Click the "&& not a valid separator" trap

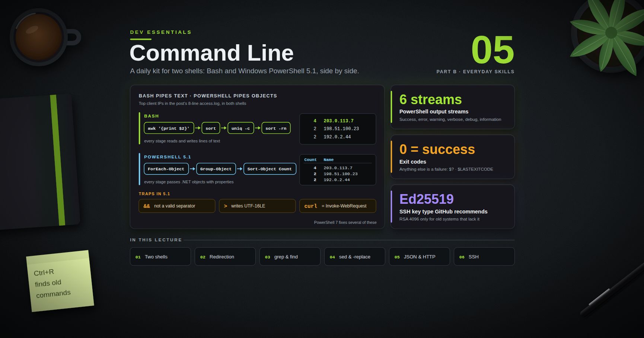click(x=177, y=206)
